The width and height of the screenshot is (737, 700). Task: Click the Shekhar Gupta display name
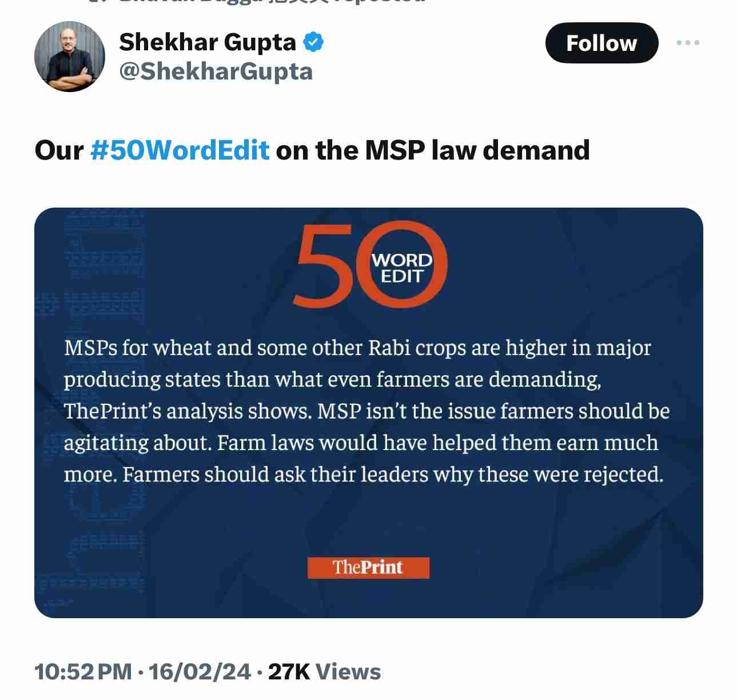[207, 42]
